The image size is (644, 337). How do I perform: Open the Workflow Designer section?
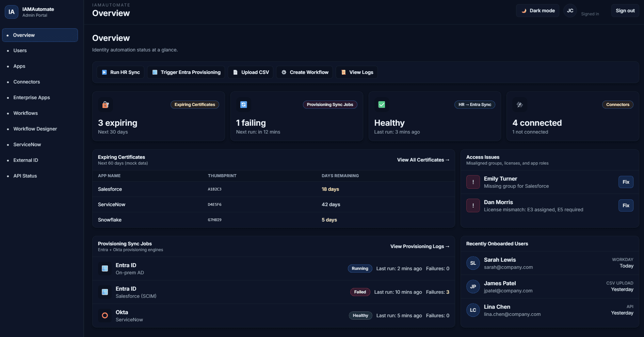coord(35,129)
